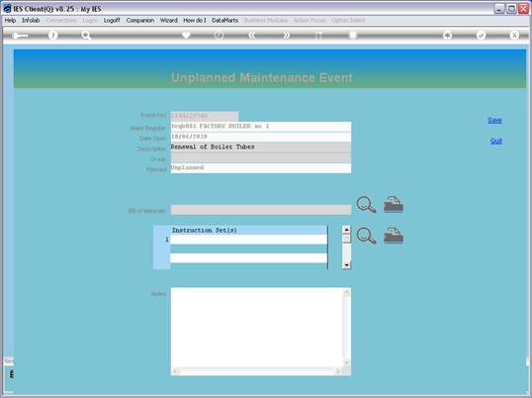Open the Companion menu
Image resolution: width=532 pixels, height=398 pixels.
coord(140,21)
